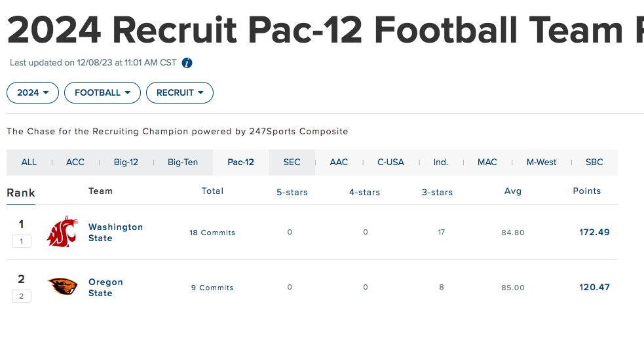This screenshot has width=644, height=361.
Task: Switch to the Big-12 tab
Action: [126, 162]
